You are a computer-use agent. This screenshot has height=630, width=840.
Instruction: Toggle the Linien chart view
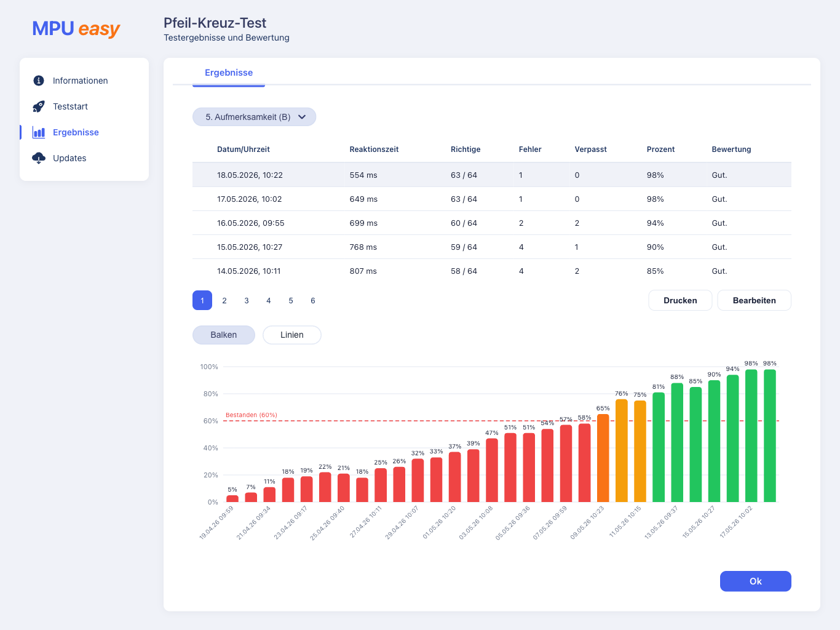(292, 335)
